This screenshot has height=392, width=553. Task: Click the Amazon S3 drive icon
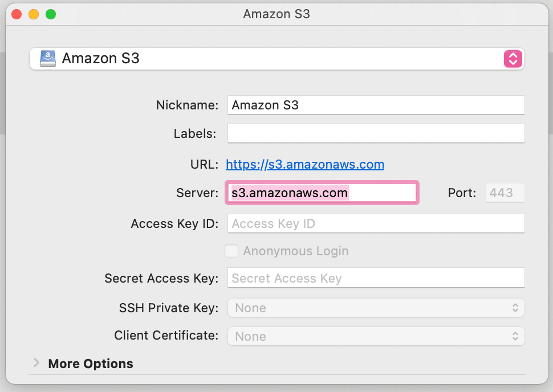point(48,58)
